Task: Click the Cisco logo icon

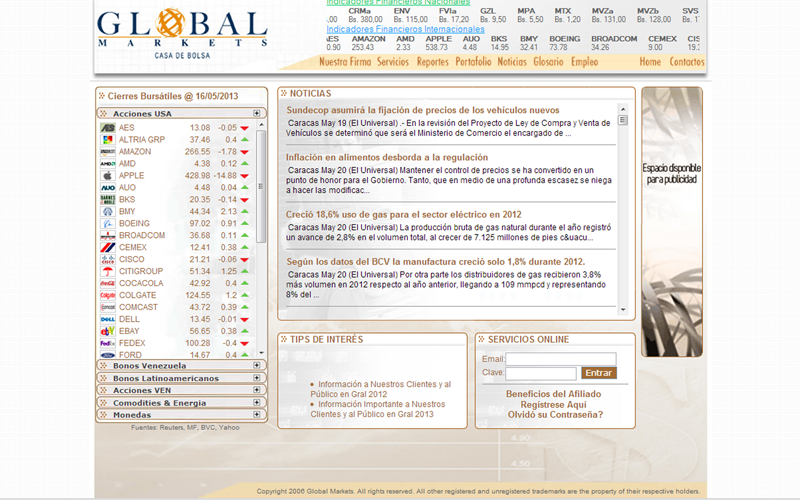Action: click(x=108, y=259)
